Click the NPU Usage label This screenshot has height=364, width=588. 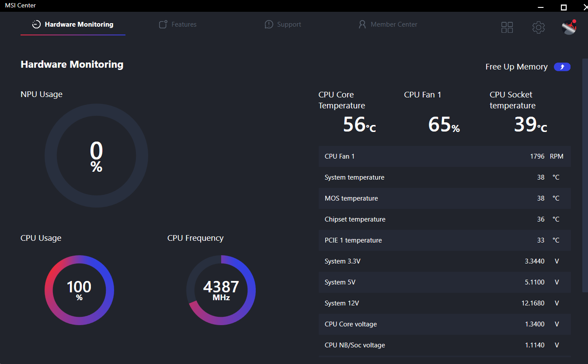click(42, 94)
